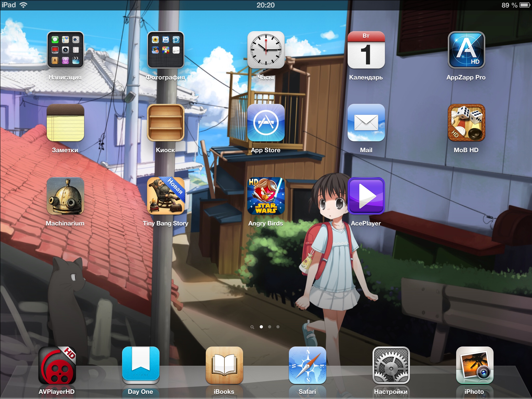Tap the Spotlight search page indicator
This screenshot has width=532, height=399.
(252, 327)
